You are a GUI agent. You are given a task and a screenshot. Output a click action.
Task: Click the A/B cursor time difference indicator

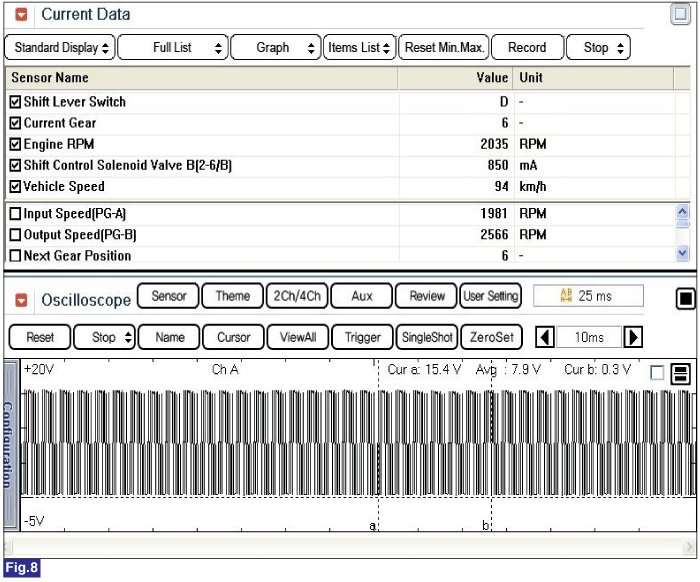pos(588,296)
